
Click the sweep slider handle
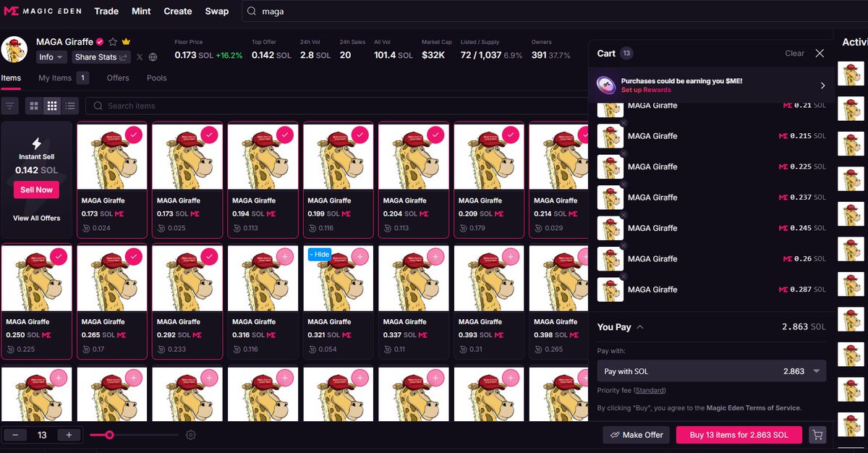pyautogui.click(x=109, y=435)
